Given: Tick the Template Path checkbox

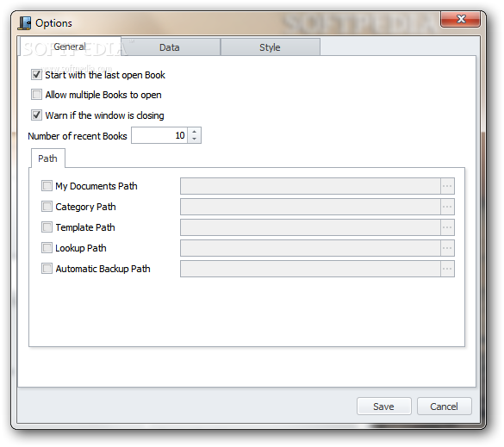Looking at the screenshot, I should point(47,227).
